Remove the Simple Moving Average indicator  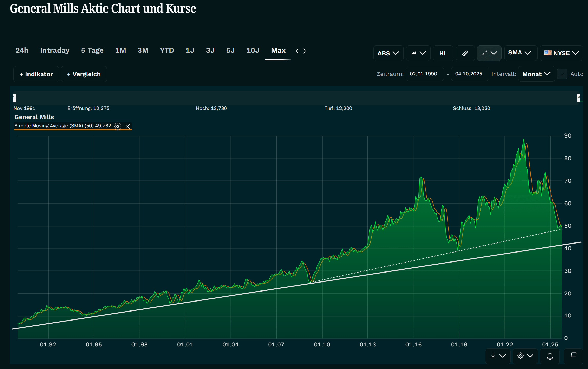point(128,126)
